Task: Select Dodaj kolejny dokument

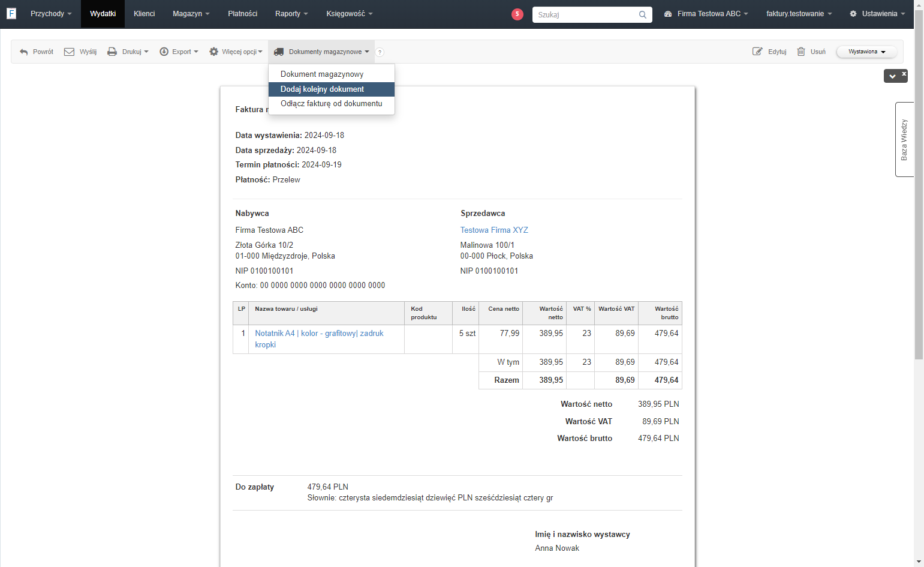Action: point(332,89)
